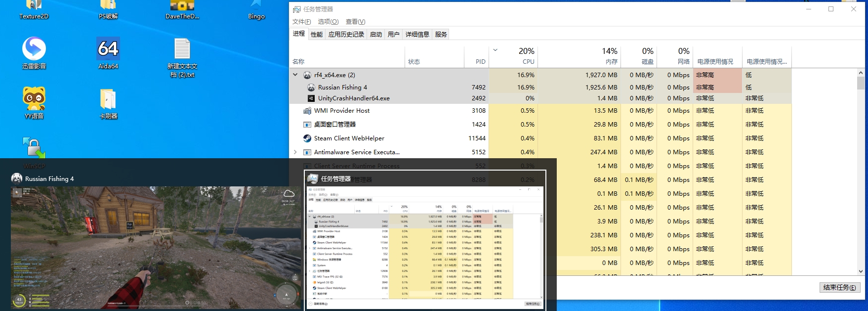This screenshot has height=311, width=868.
Task: Open the 选项(O) menu
Action: click(328, 22)
